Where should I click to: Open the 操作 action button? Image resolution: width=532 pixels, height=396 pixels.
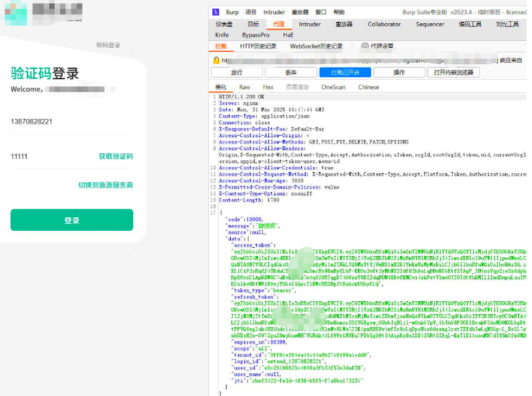399,72
